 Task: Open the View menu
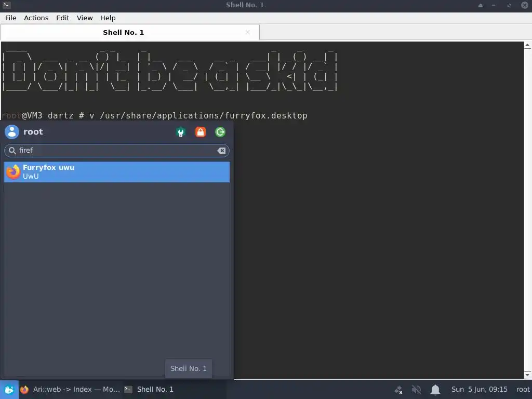click(85, 18)
